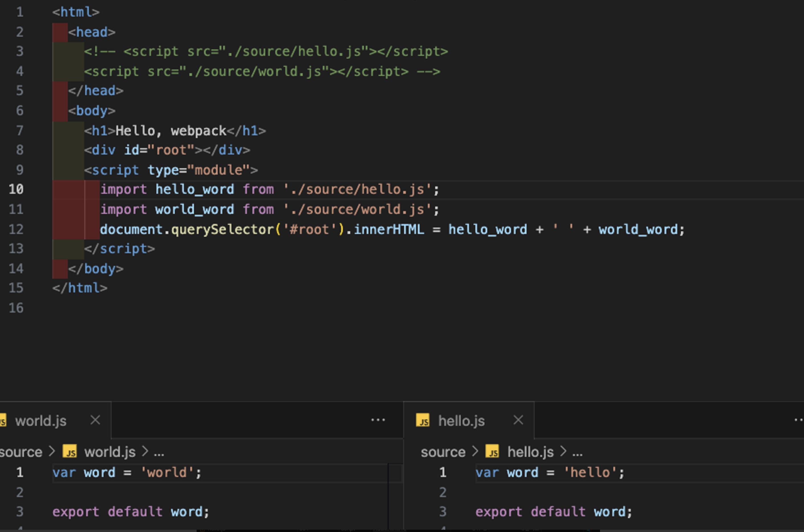Expand symbols ellipsis in hello.js breadcrumb
The width and height of the screenshot is (804, 532).
pos(577,453)
